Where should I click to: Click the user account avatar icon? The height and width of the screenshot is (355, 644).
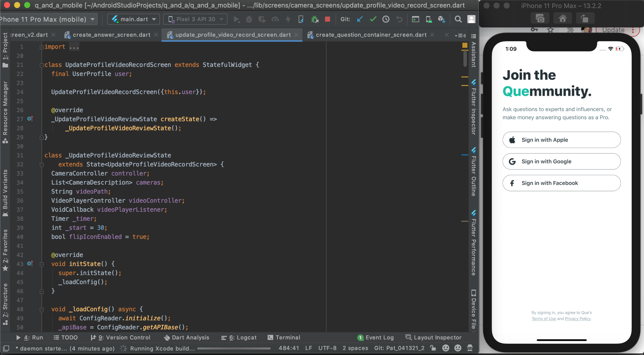471,19
